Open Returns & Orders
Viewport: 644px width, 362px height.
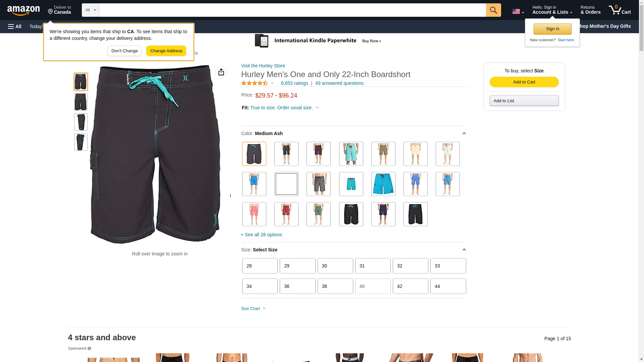coord(590,10)
